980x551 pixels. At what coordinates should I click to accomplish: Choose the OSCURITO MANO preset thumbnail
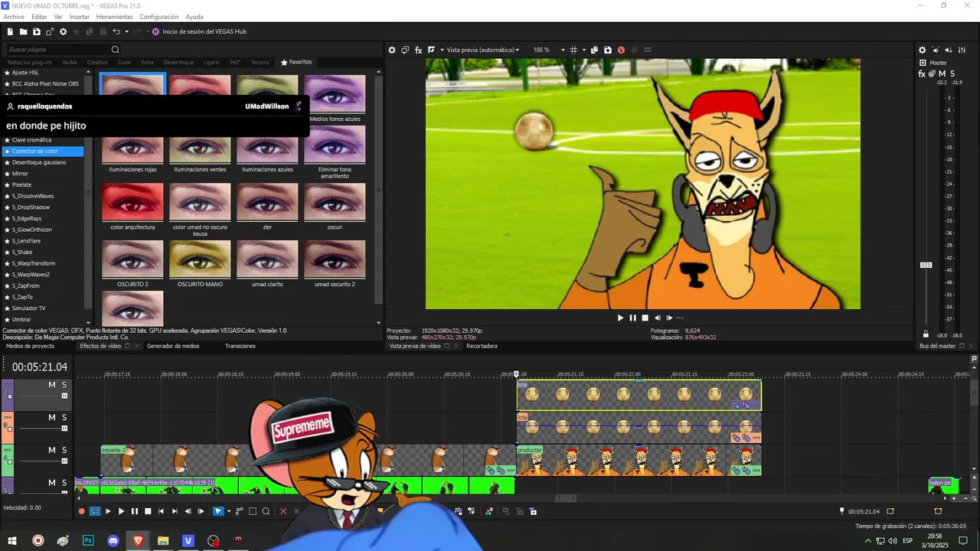coord(200,259)
